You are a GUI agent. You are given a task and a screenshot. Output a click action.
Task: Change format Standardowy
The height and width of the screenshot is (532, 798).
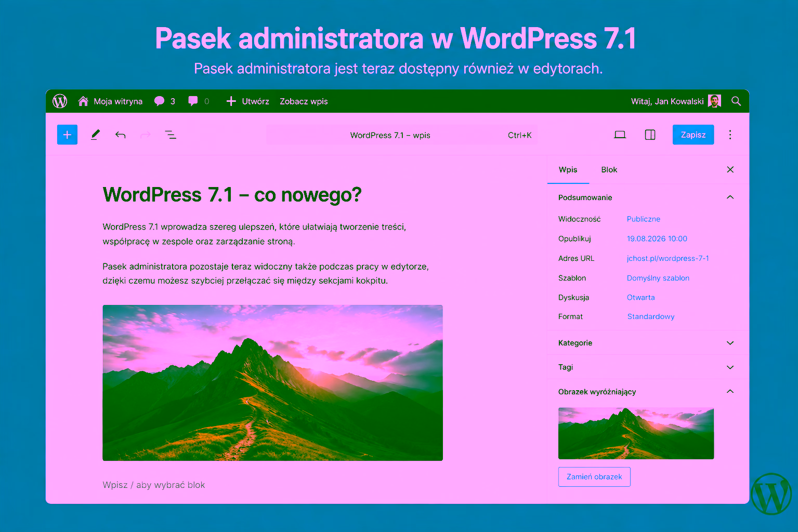[651, 317]
